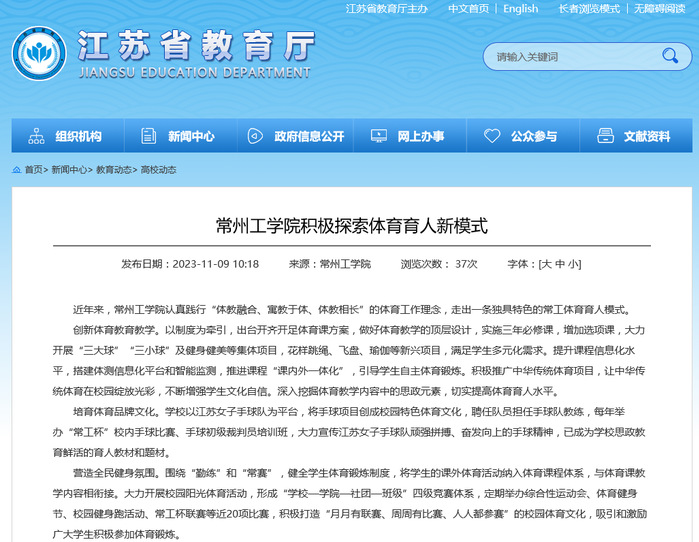The height and width of the screenshot is (542, 699).
Task: Open the 公众参与 navigation menu
Action: [x=534, y=136]
